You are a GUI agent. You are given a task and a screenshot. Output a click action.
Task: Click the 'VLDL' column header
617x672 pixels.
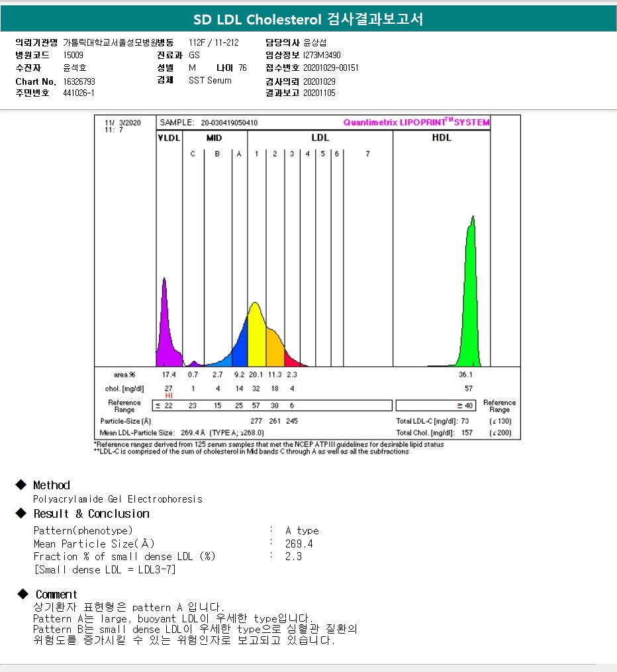coord(169,138)
